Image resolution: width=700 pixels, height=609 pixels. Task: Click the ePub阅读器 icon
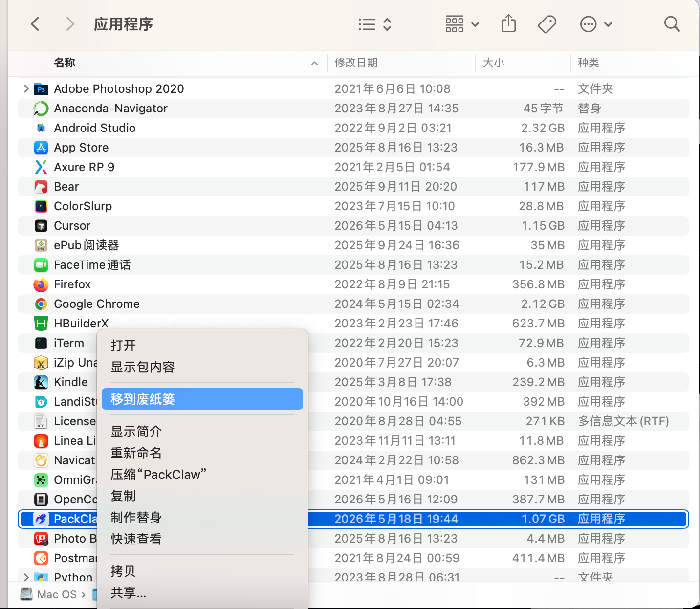pos(41,245)
